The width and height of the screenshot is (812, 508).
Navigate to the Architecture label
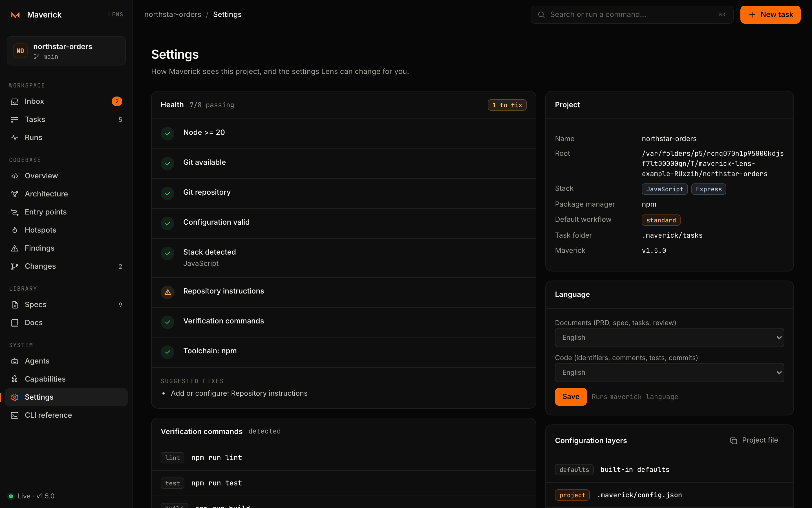[x=46, y=194]
